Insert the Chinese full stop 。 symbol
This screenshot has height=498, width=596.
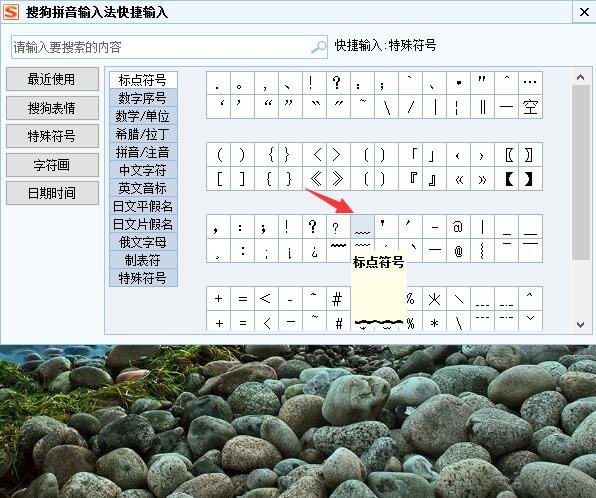click(x=242, y=83)
